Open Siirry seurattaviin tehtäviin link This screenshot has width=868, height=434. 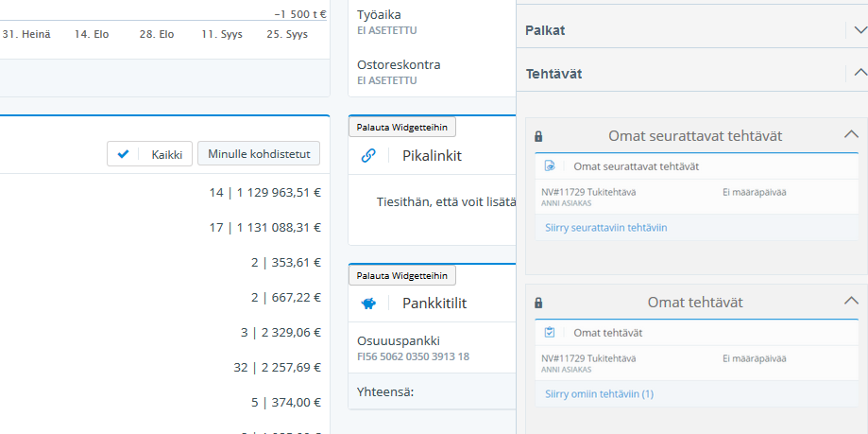coord(606,228)
